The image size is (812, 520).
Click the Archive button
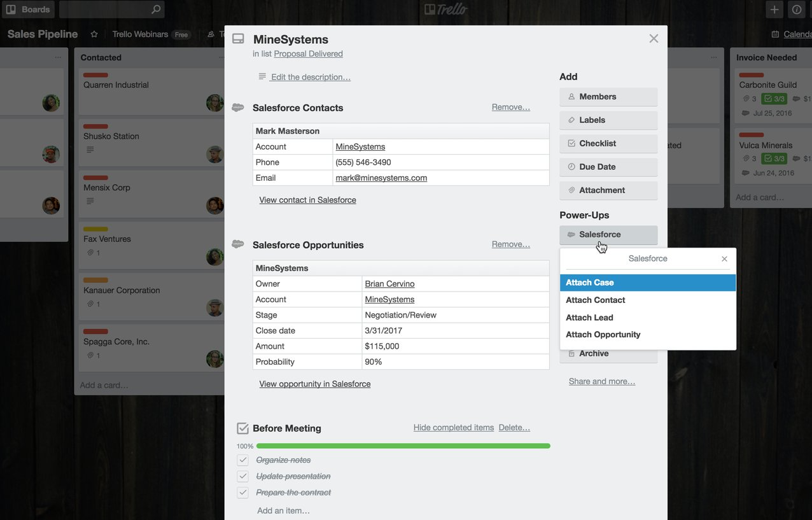608,354
